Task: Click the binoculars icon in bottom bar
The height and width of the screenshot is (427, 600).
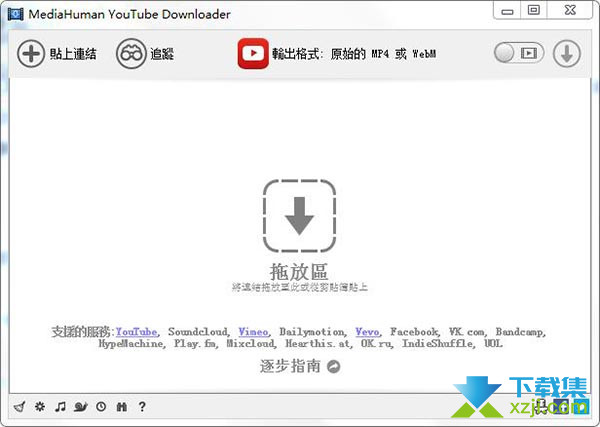Action: [122, 406]
